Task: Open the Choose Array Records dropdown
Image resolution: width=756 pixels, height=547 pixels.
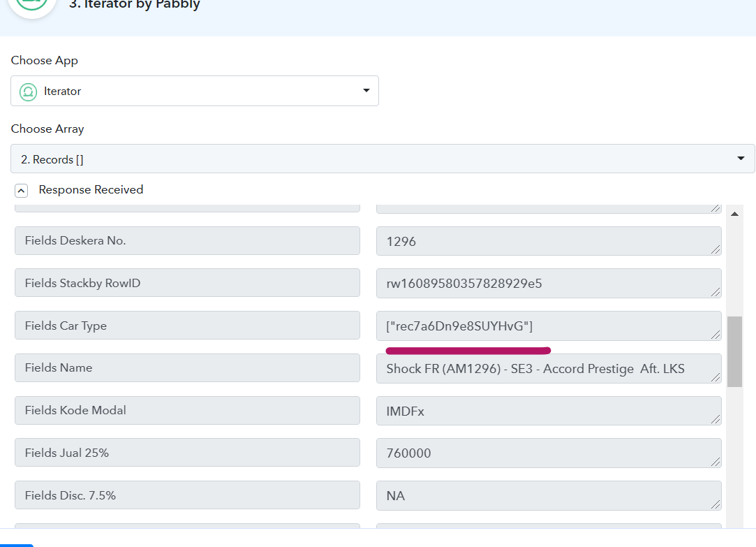Action: pos(383,159)
